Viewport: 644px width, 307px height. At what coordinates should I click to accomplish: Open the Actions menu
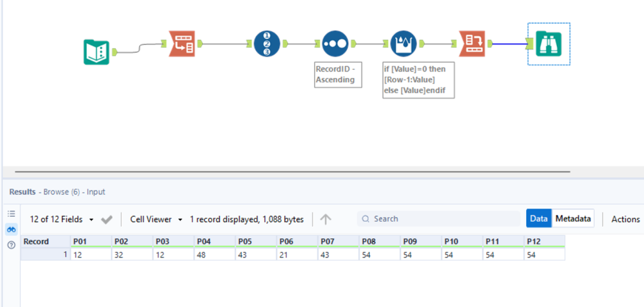(x=625, y=219)
